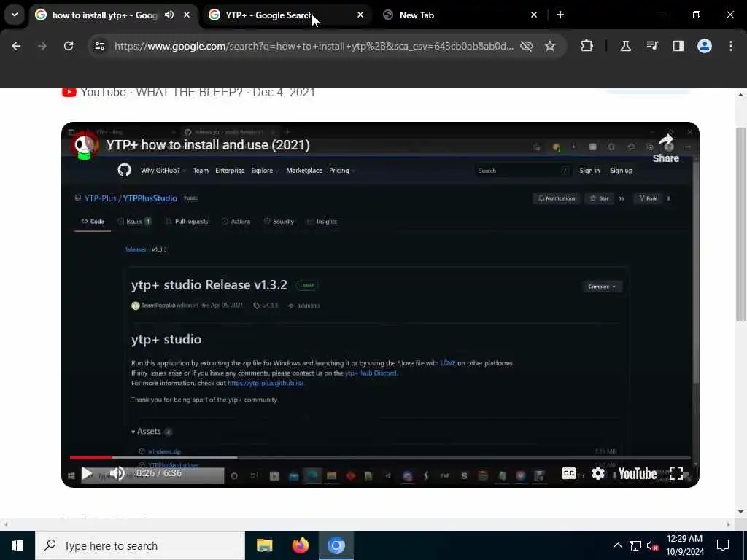Click scrollbar down arrow at page bottom

tap(740, 511)
